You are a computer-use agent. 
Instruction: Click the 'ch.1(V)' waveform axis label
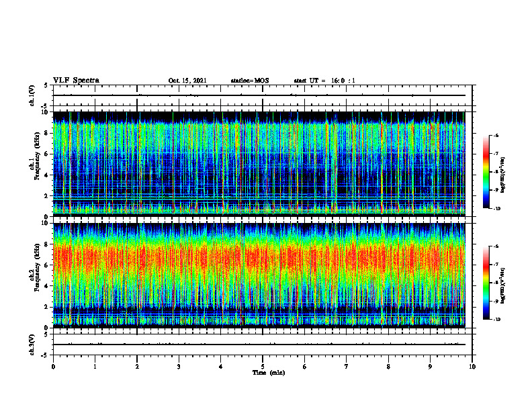point(32,95)
